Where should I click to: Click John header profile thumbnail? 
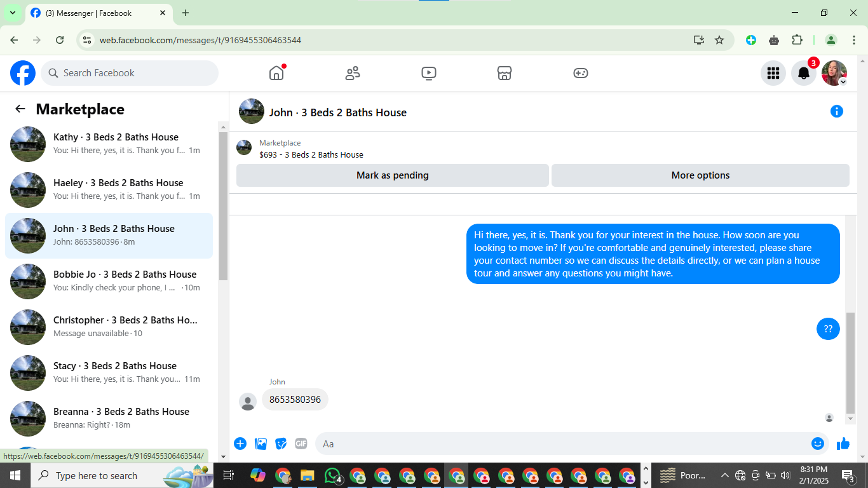(x=252, y=111)
